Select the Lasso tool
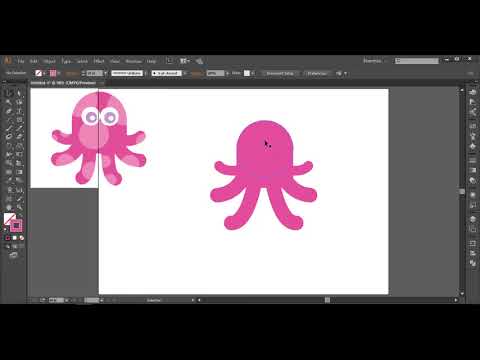480x360 pixels. [19, 102]
